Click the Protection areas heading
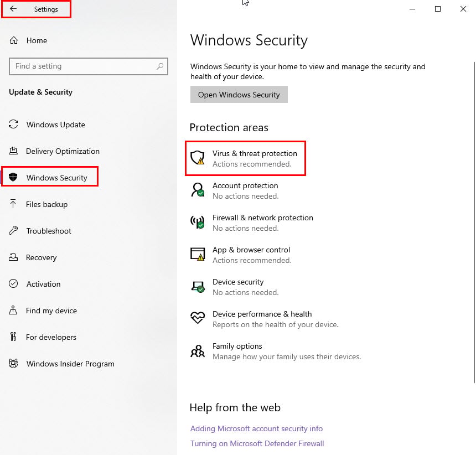 (229, 127)
